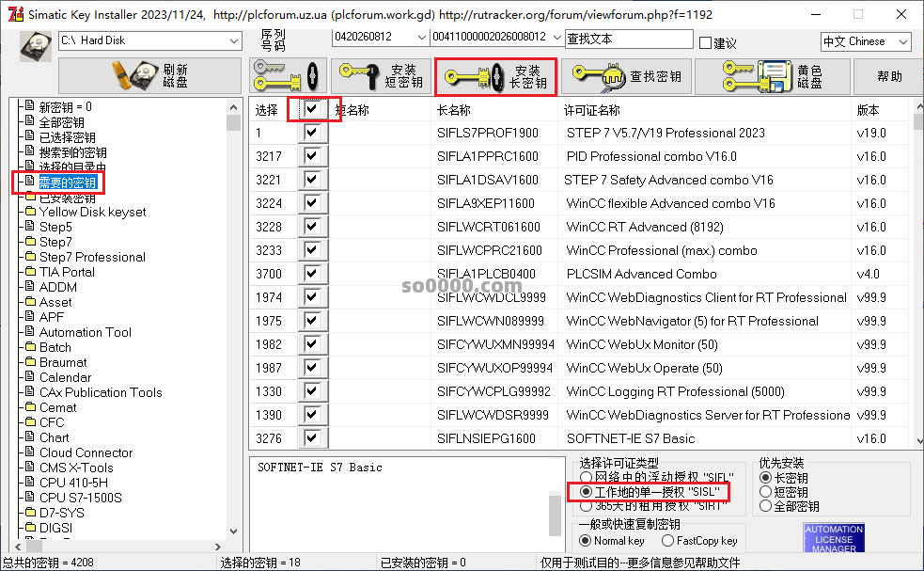The image size is (924, 571).
Task: Click the CMS X-Tools document icon
Action: 30,468
